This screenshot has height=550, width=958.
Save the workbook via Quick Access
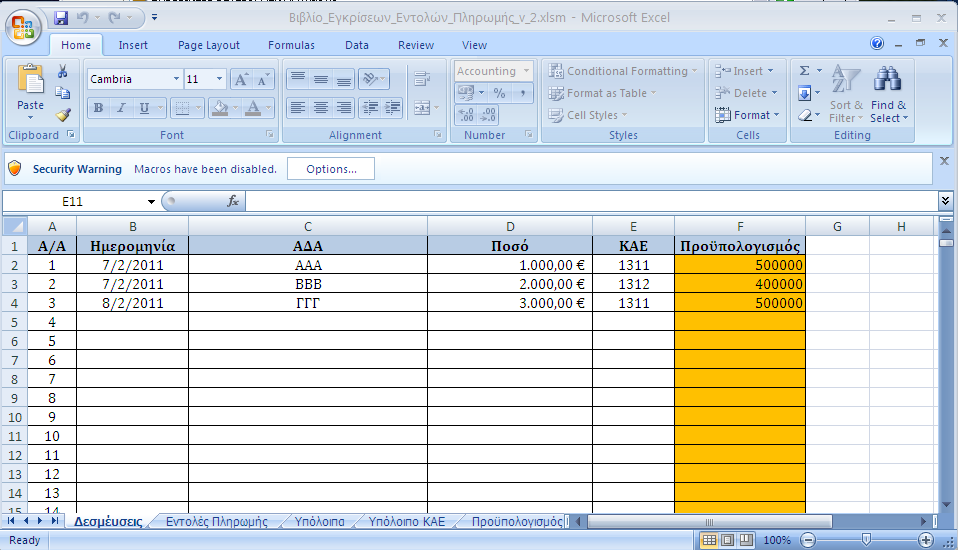[62, 18]
